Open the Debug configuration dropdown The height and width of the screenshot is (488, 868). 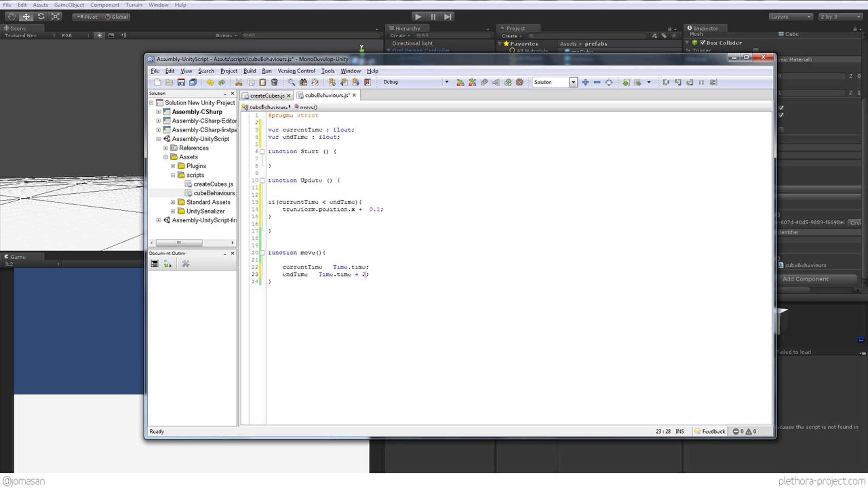tap(447, 82)
